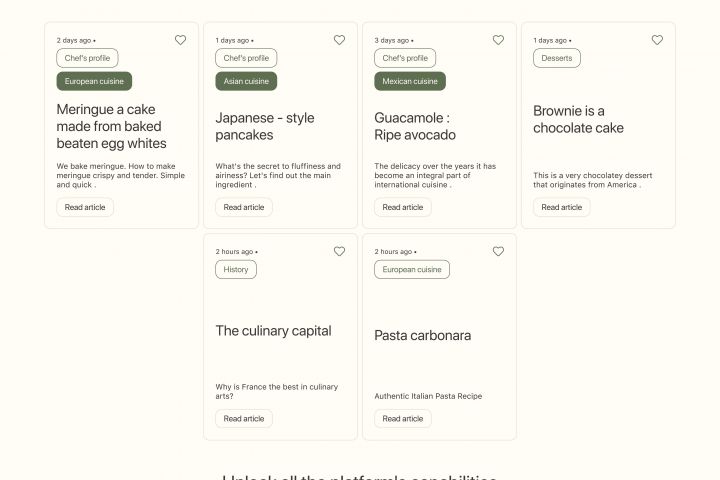
Task: Read the Japanese-style pancakes article
Action: (244, 207)
